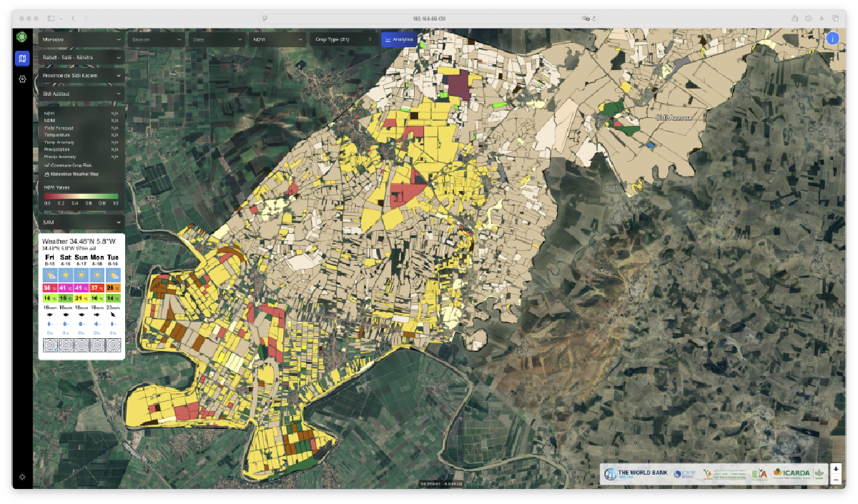Open the settings gear icon below map icon
Screen dimensions: 858x504
[22, 79]
